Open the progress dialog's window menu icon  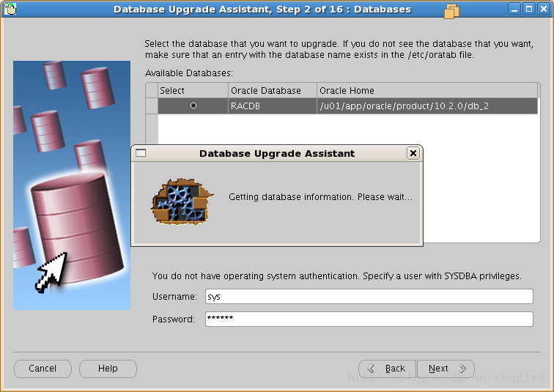click(x=141, y=153)
